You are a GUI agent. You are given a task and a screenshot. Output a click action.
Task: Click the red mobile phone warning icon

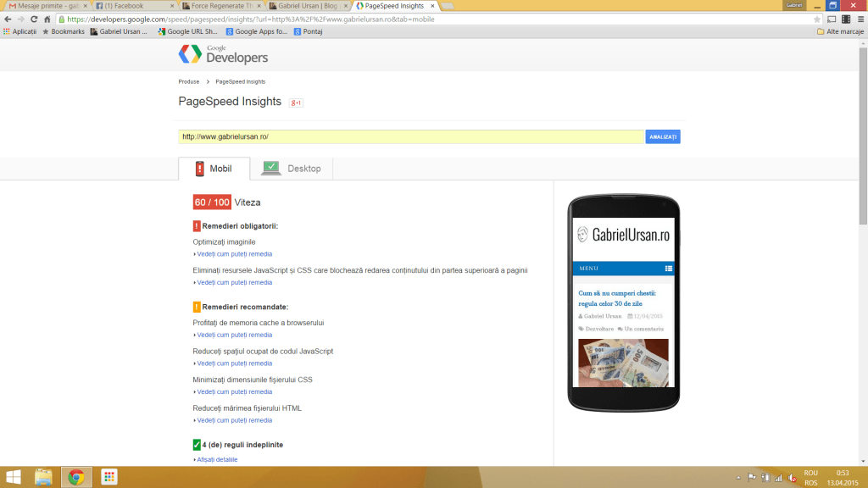coord(200,169)
